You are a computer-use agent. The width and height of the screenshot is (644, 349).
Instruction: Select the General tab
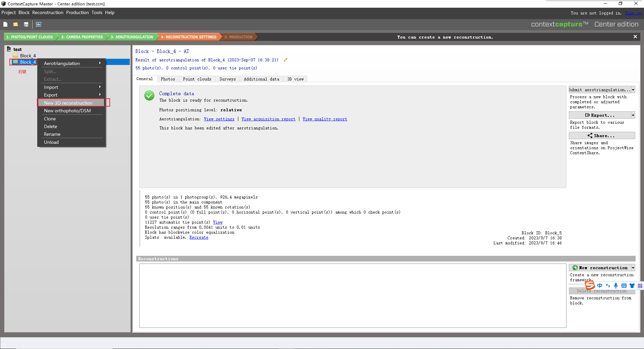point(145,78)
